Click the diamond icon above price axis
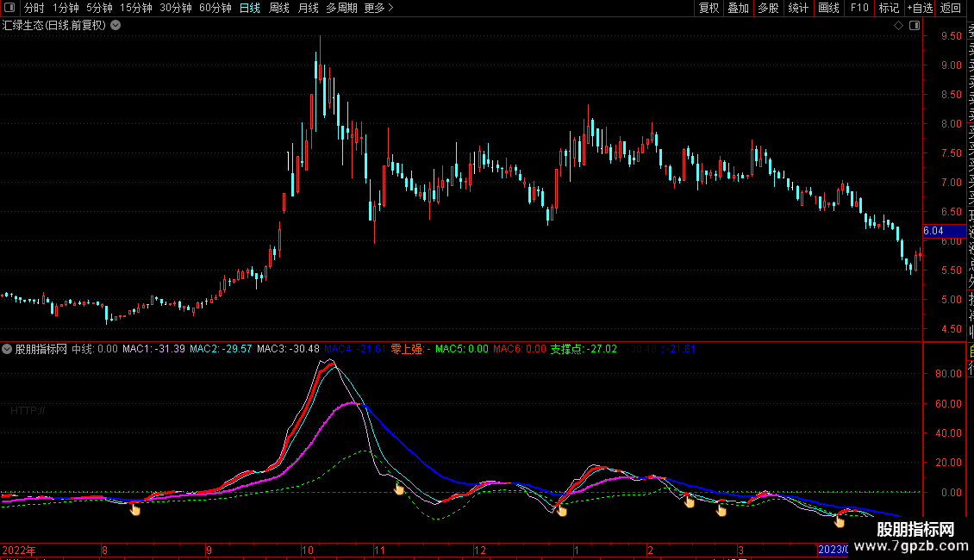Screen dimensions: 974x560 898,26
